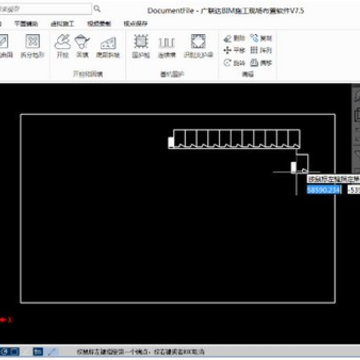Open the 平面辅助 ribbon tab
The image size is (360, 360).
(x=26, y=24)
